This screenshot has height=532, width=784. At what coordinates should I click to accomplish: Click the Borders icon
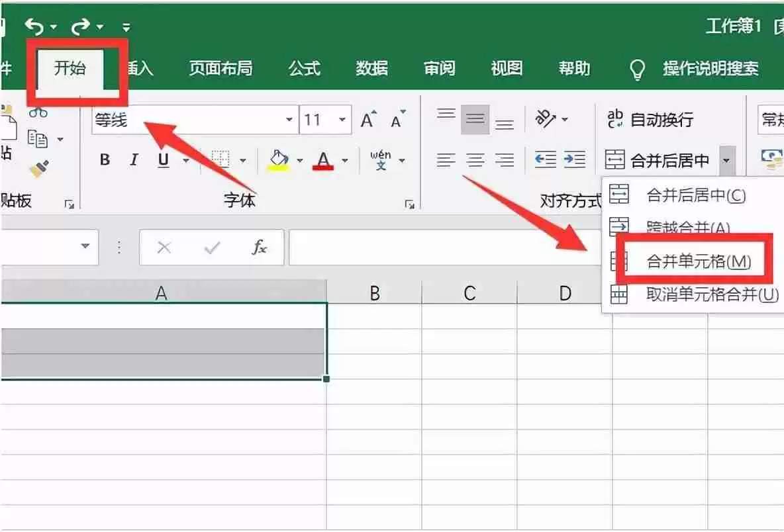point(220,160)
